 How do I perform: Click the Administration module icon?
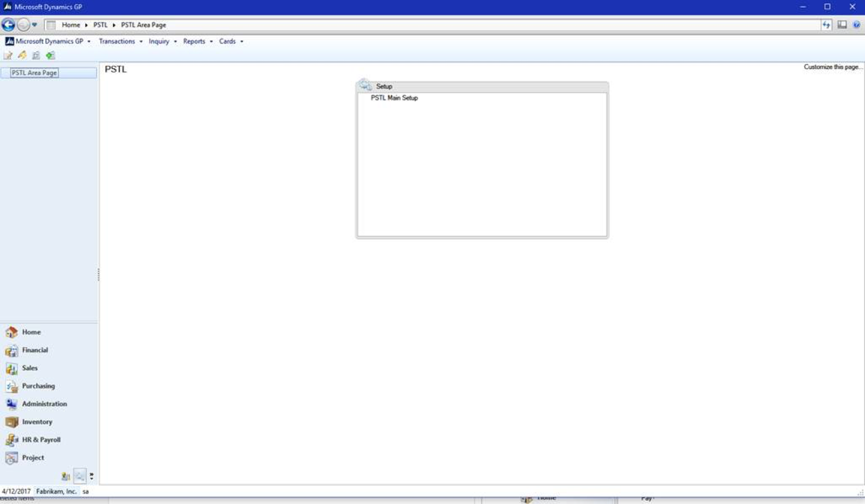(x=11, y=404)
